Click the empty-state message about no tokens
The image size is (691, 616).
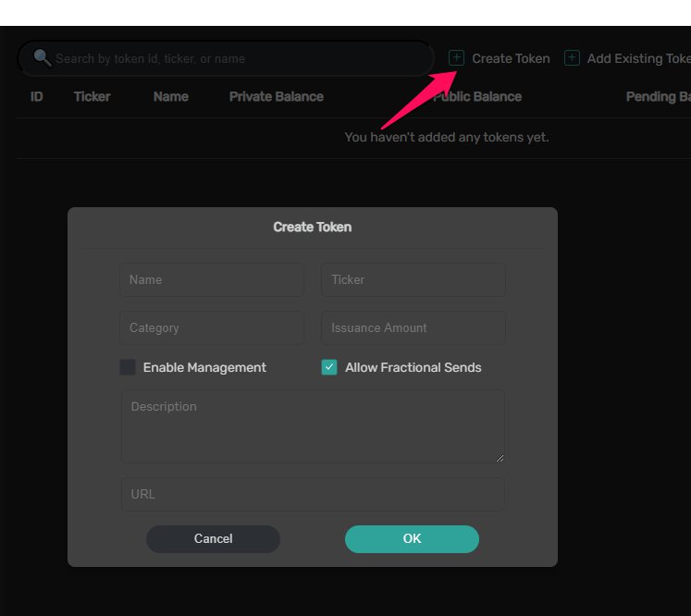click(447, 137)
